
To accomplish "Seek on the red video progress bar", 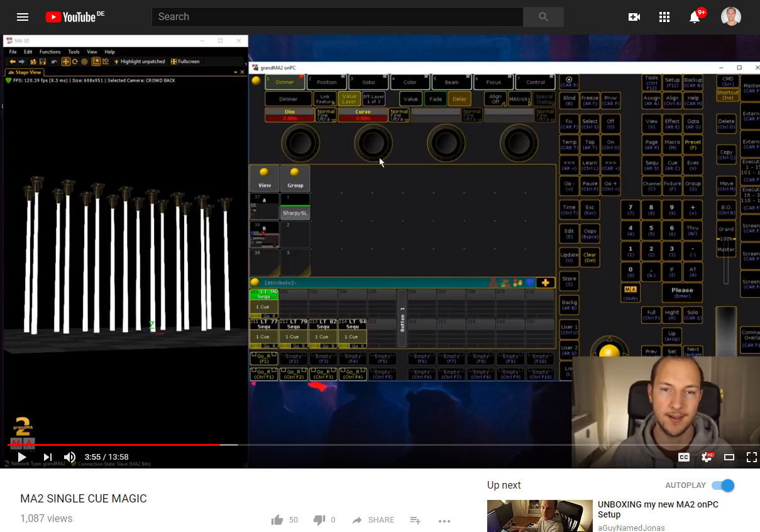I will click(114, 445).
